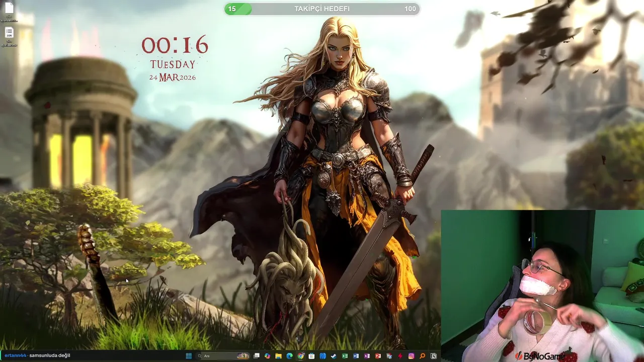Open Microsoft Edge browser
644x362 pixels.
click(x=289, y=356)
